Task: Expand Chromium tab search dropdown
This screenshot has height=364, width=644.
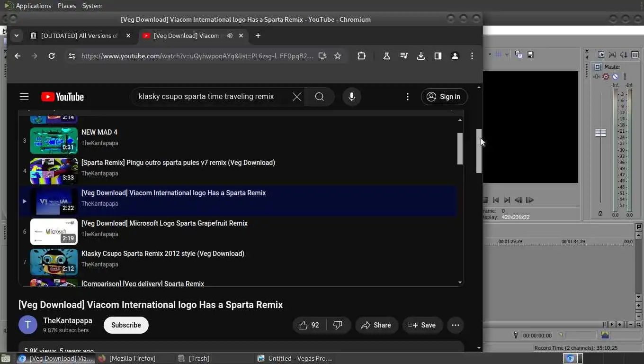Action: click(x=17, y=36)
